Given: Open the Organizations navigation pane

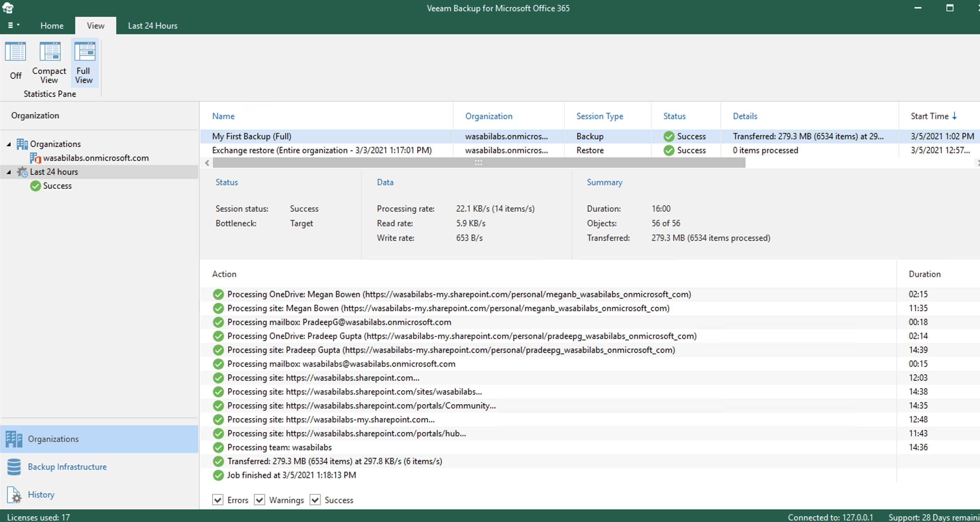Looking at the screenshot, I should click(99, 439).
